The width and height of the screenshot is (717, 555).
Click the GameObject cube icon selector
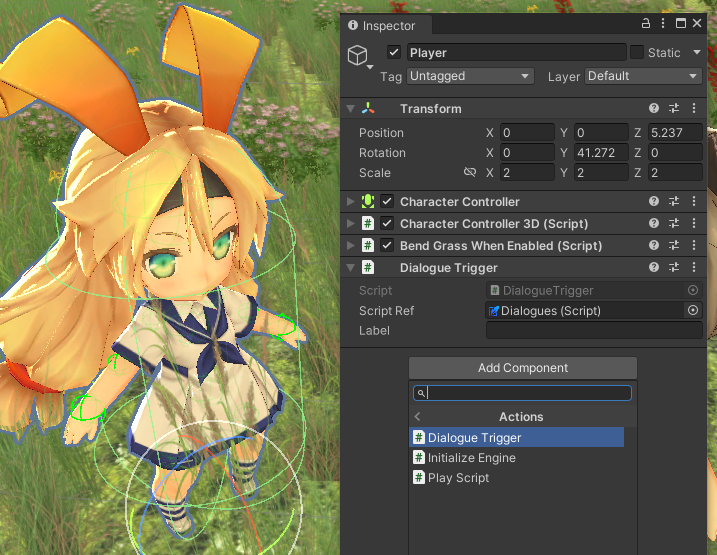(359, 57)
